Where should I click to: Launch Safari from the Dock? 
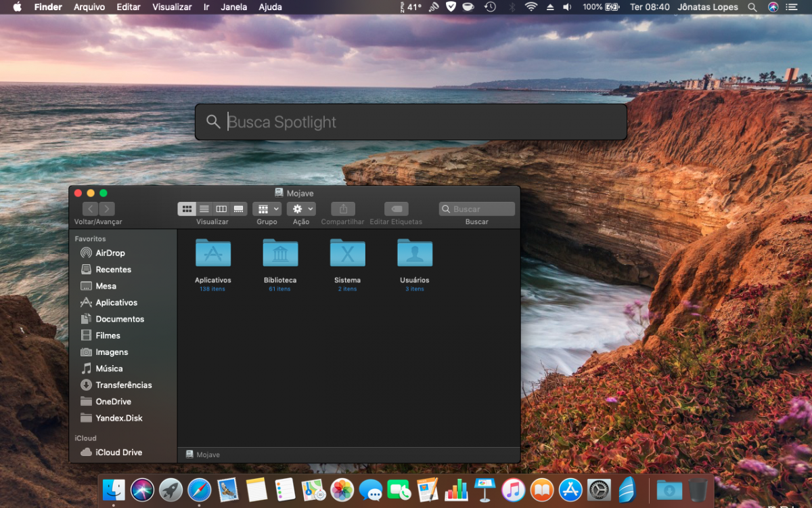200,489
